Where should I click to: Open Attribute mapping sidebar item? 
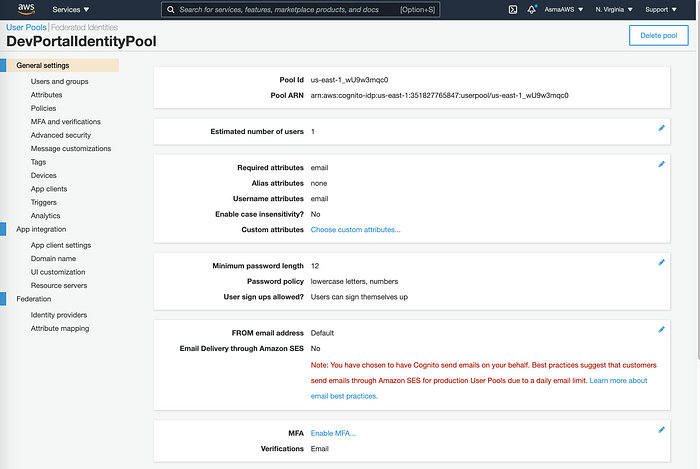(x=60, y=328)
